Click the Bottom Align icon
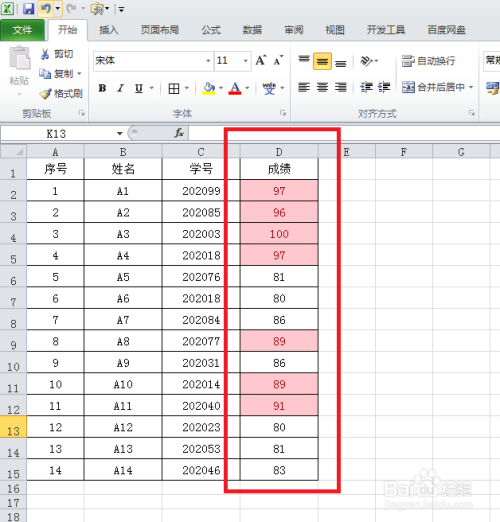Viewport: 500px width, 522px height. click(x=340, y=62)
